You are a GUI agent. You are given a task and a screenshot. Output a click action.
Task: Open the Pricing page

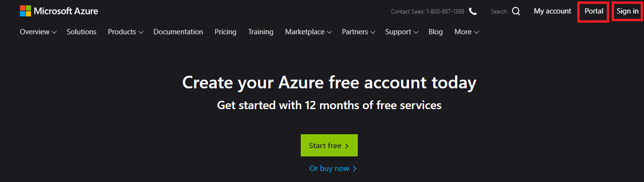point(226,32)
